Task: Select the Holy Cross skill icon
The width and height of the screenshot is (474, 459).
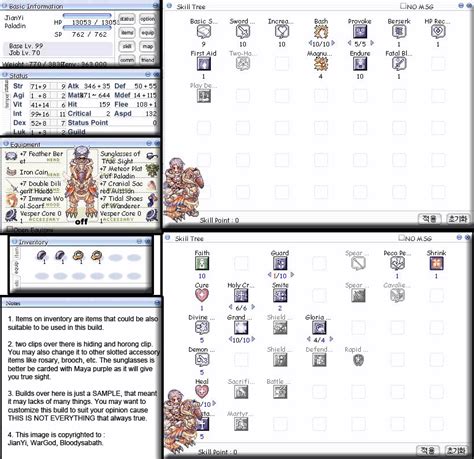Action: click(241, 296)
